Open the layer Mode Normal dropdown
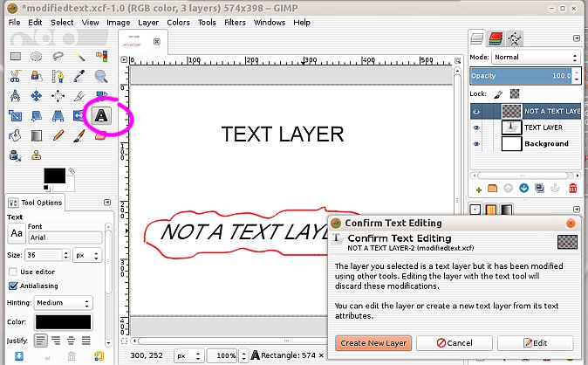 coord(536,57)
